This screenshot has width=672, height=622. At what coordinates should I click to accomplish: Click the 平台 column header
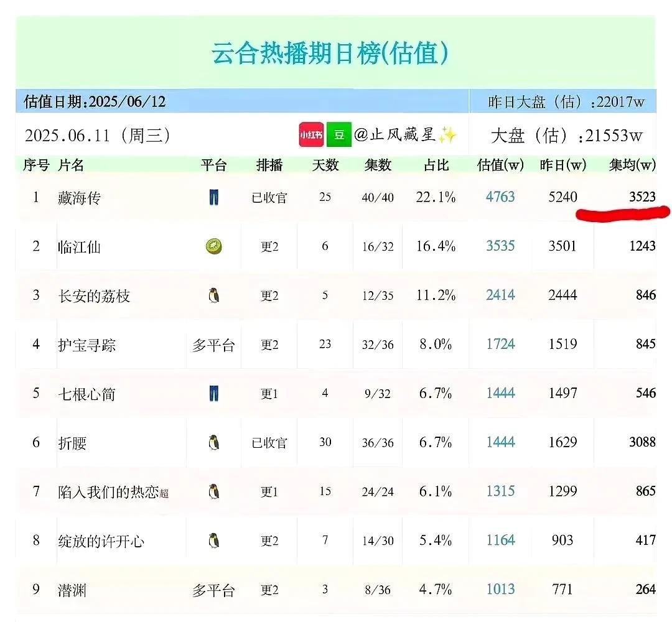click(x=214, y=165)
